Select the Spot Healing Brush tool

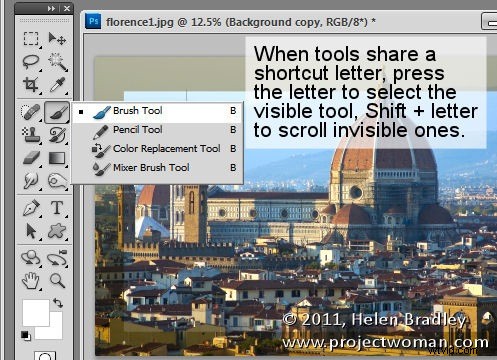31,112
